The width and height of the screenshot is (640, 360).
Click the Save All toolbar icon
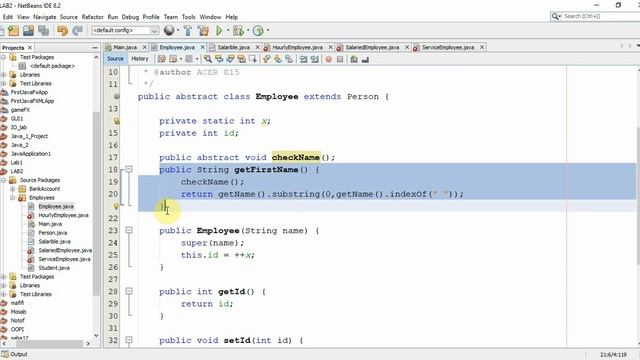(x=44, y=31)
